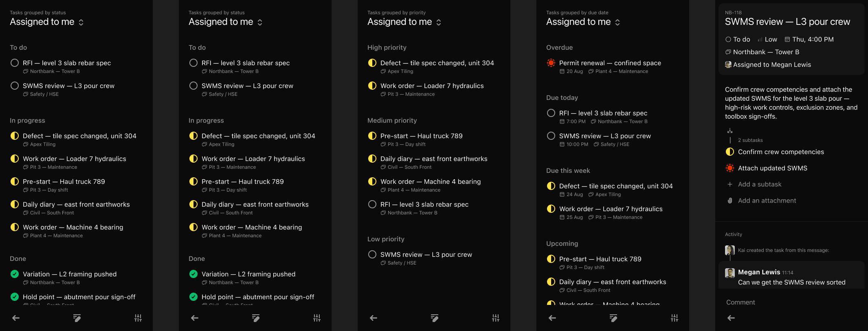868x331 pixels.
Task: Mark Confirm crew competencies subtask complete
Action: 730,152
